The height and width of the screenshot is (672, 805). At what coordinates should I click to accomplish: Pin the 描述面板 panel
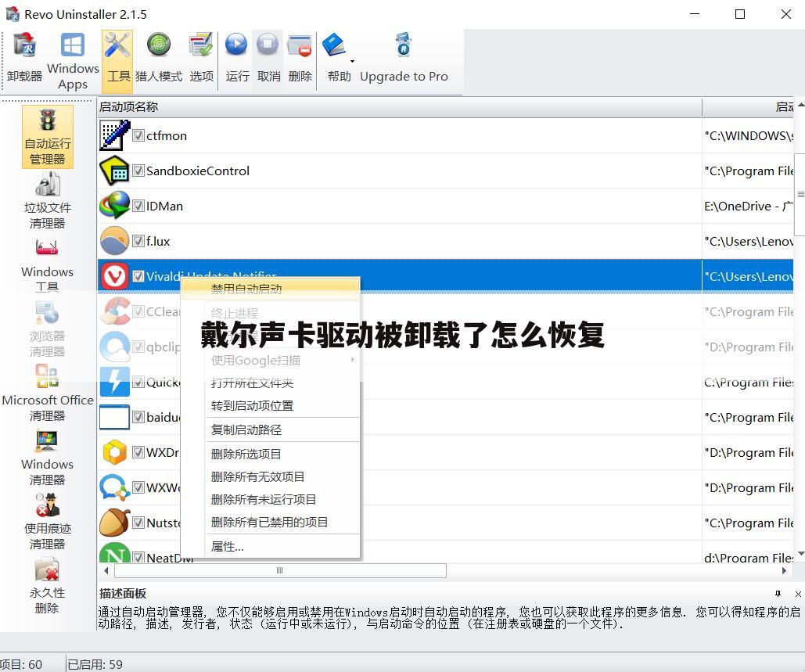(x=778, y=594)
